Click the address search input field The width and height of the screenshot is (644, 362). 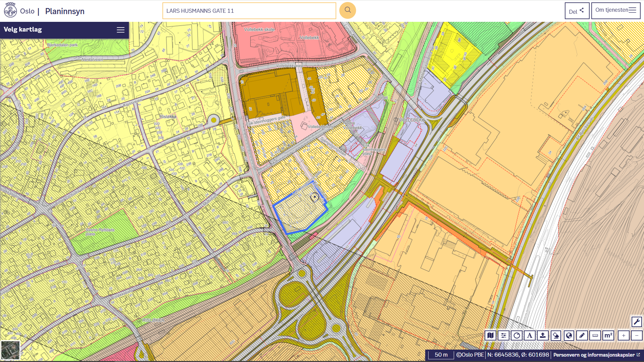pyautogui.click(x=249, y=11)
